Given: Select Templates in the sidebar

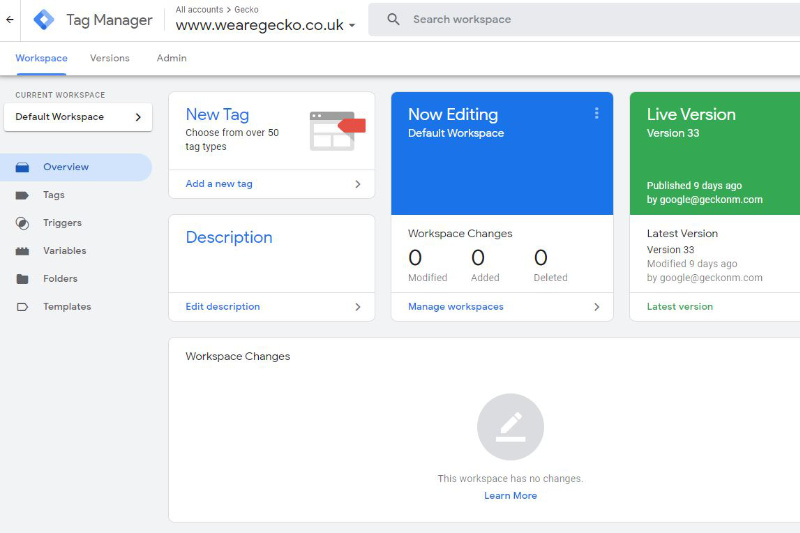Looking at the screenshot, I should (76, 307).
